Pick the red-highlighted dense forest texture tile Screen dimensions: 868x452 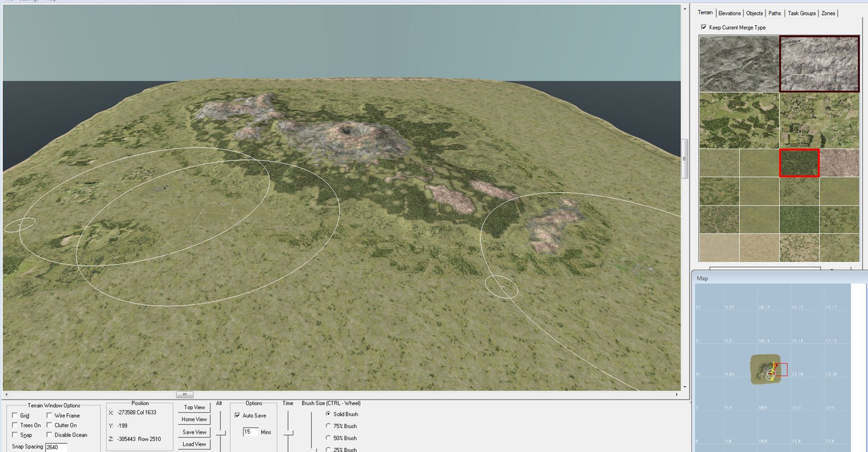coord(800,163)
